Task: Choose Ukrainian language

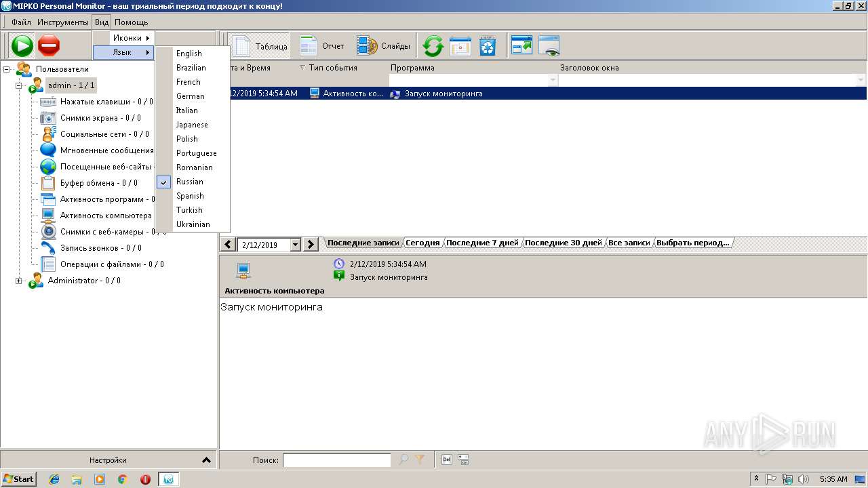Action: click(193, 224)
